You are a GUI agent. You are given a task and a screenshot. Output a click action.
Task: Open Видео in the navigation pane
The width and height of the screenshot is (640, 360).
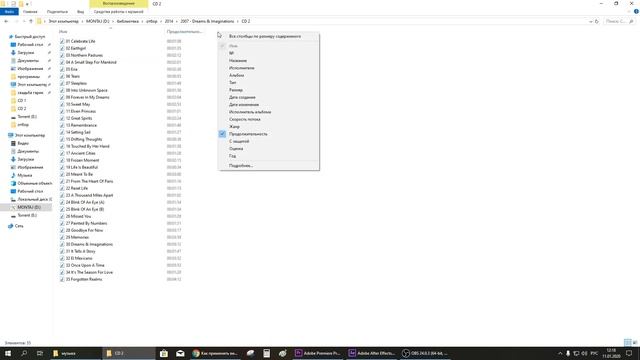pos(23,143)
